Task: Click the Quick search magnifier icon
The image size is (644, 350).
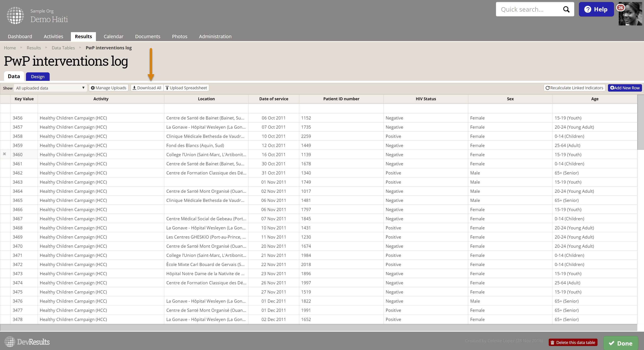Action: click(x=566, y=9)
